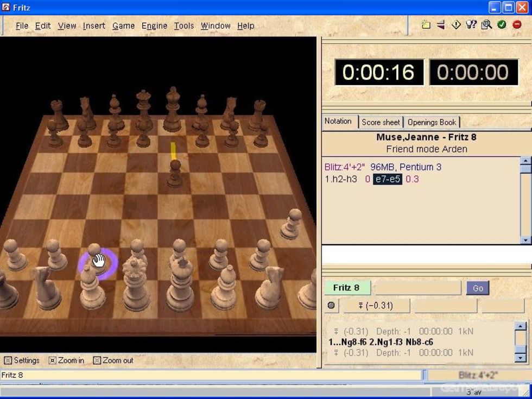Open the Insert menu
Viewport: 532px width, 399px height.
94,26
